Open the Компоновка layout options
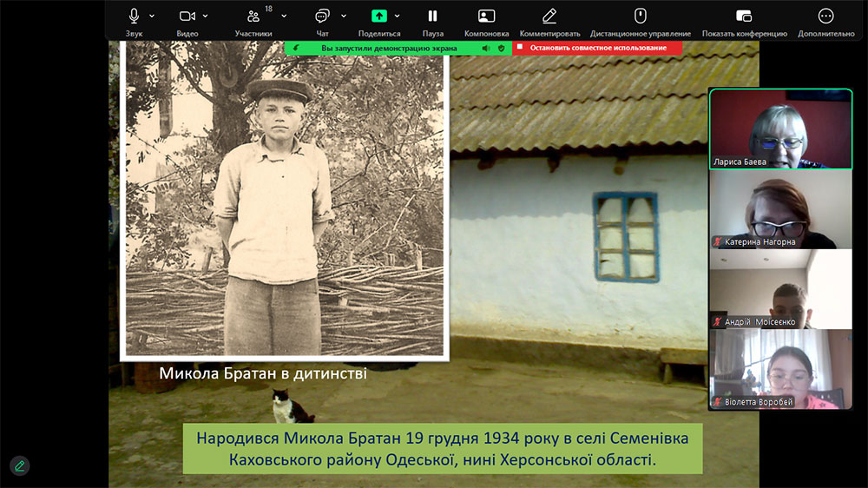This screenshot has height=488, width=868. coord(486,16)
